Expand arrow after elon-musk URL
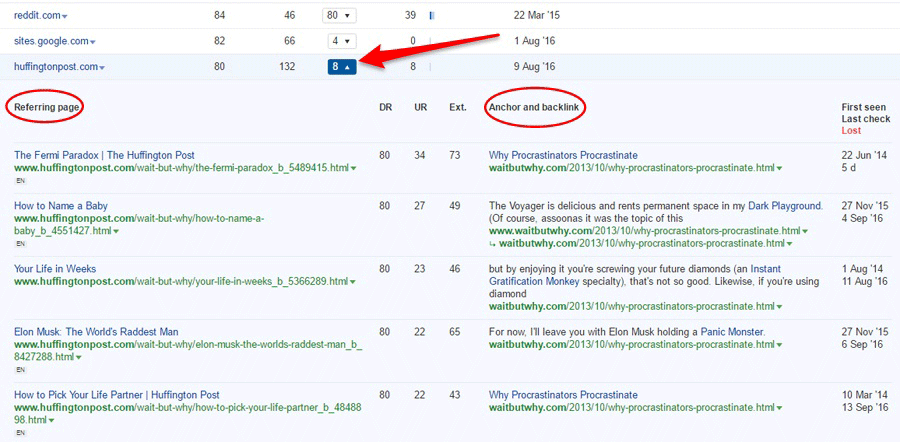900x442 pixels. click(x=79, y=358)
